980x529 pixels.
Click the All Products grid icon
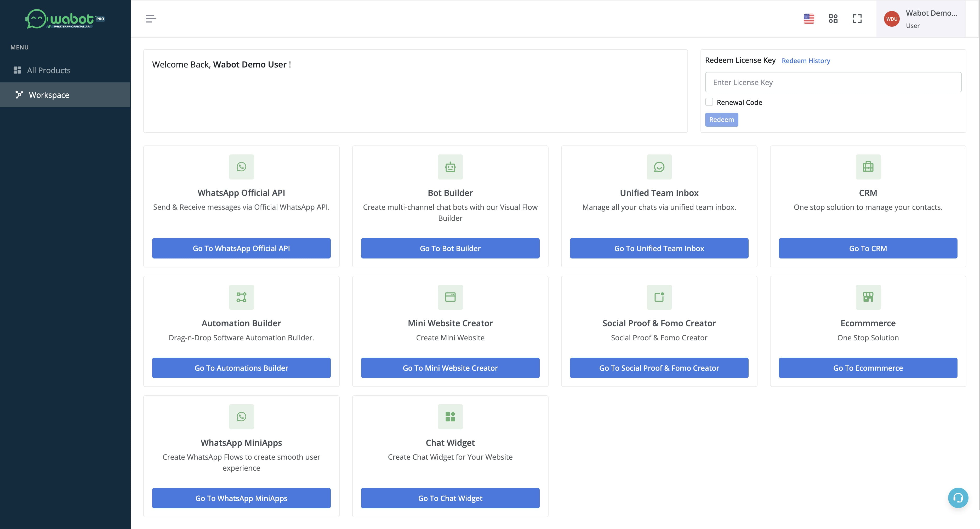click(x=17, y=70)
